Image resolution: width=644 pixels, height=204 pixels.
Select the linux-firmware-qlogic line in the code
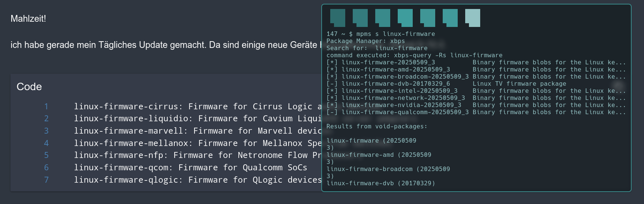pyautogui.click(x=197, y=180)
